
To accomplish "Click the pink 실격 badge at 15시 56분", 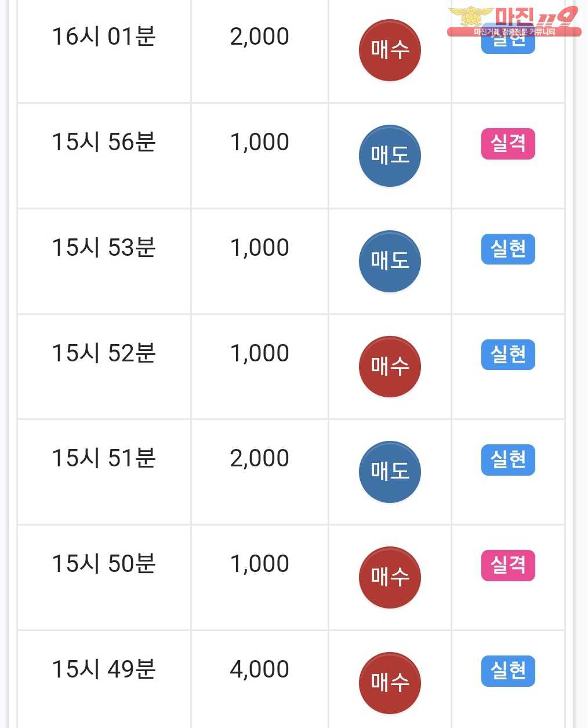I will coord(508,143).
